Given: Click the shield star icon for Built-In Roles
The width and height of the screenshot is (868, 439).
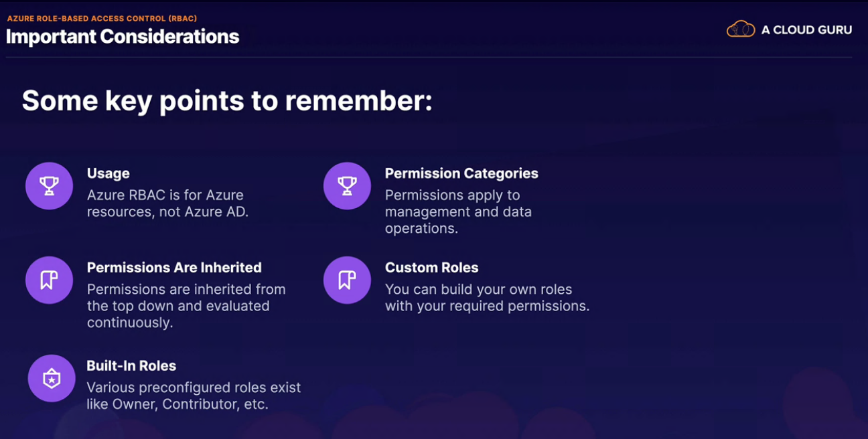Looking at the screenshot, I should (52, 379).
